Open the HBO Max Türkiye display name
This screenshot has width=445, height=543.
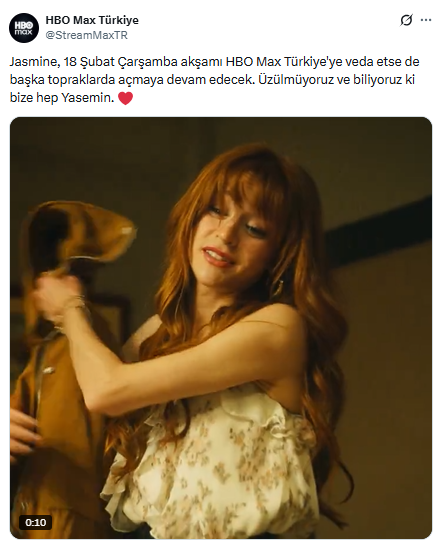[92, 20]
